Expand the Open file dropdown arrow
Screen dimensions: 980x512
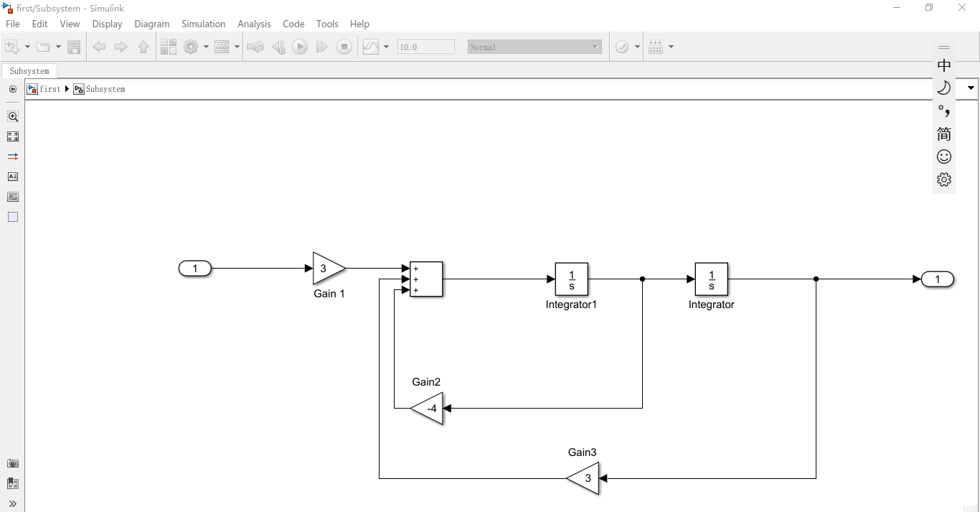(58, 47)
